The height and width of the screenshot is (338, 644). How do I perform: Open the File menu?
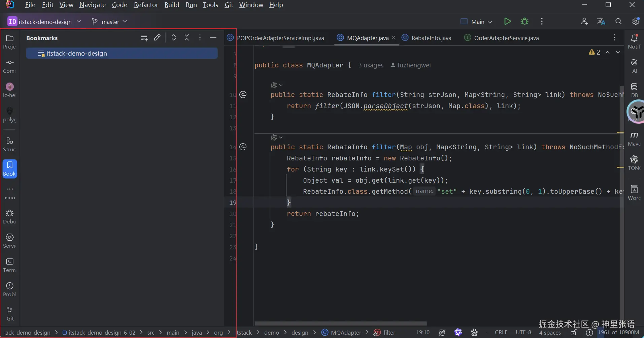(30, 5)
